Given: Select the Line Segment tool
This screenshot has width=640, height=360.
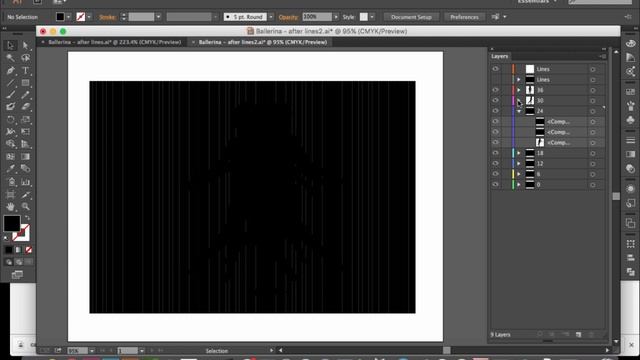Looking at the screenshot, I should coord(11,83).
